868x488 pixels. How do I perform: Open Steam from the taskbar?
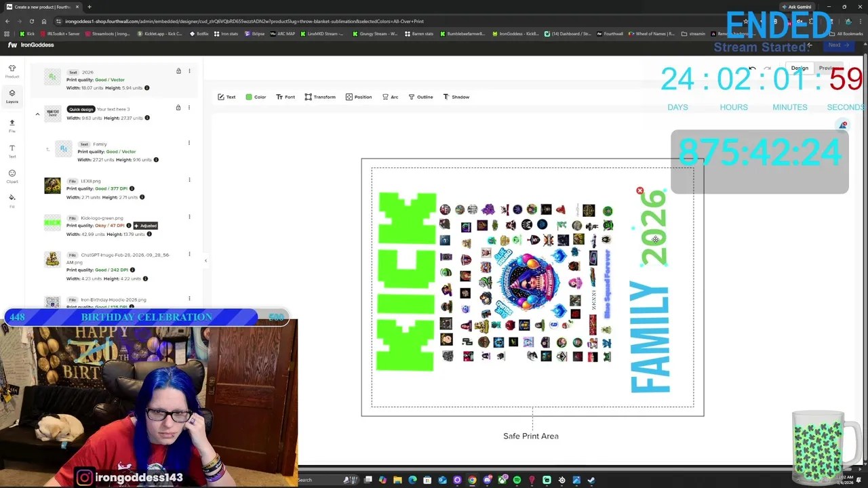pos(591,480)
